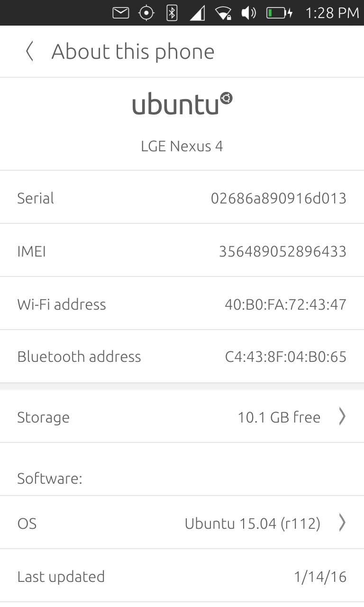Tap the sound volume speaker icon
364x607 pixels.
248,13
